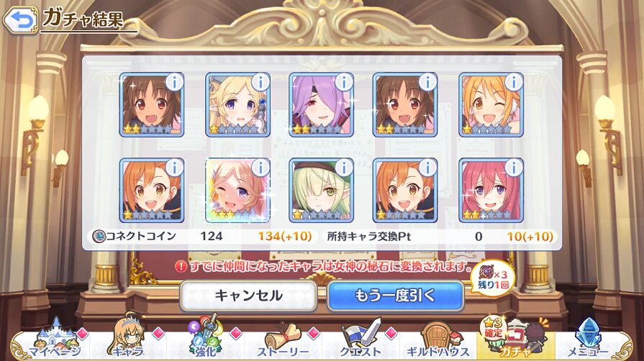Tap info icon on winking orange-haired card
644x361 pixels.
pos(513,83)
